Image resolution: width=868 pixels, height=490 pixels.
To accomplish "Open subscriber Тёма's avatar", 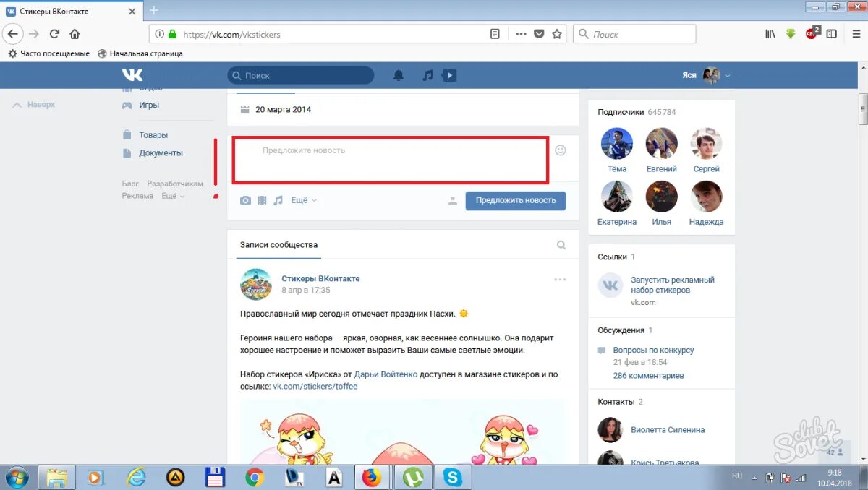I will [617, 143].
